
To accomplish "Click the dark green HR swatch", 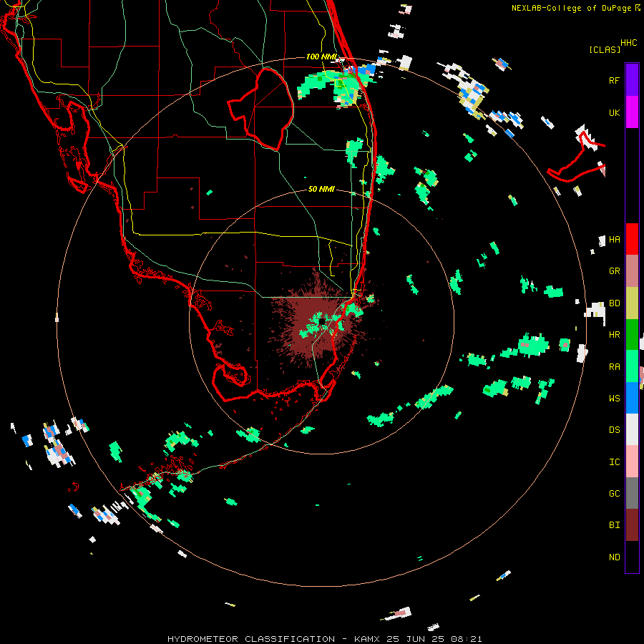I will pyautogui.click(x=632, y=335).
